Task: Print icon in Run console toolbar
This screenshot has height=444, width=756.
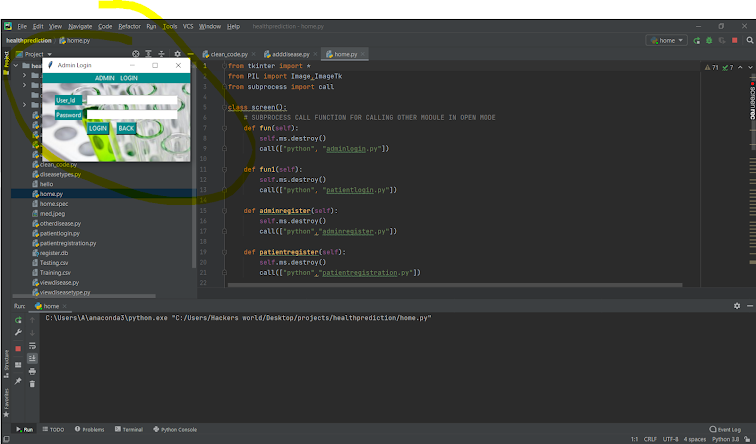Action: [x=32, y=371]
